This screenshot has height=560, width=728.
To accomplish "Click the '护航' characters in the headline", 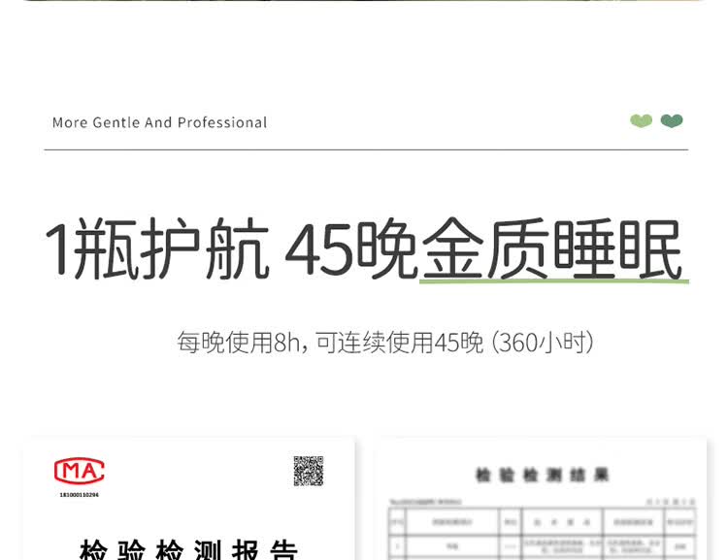I will [205, 248].
